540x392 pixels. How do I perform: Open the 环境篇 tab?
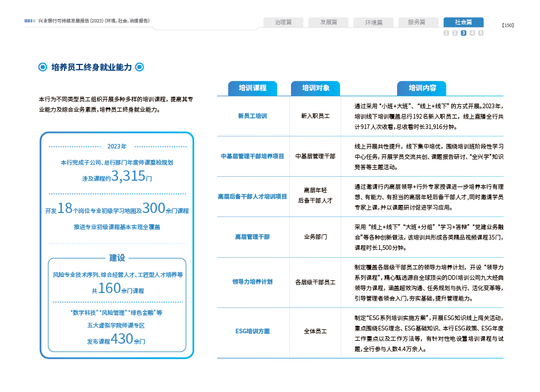click(373, 22)
